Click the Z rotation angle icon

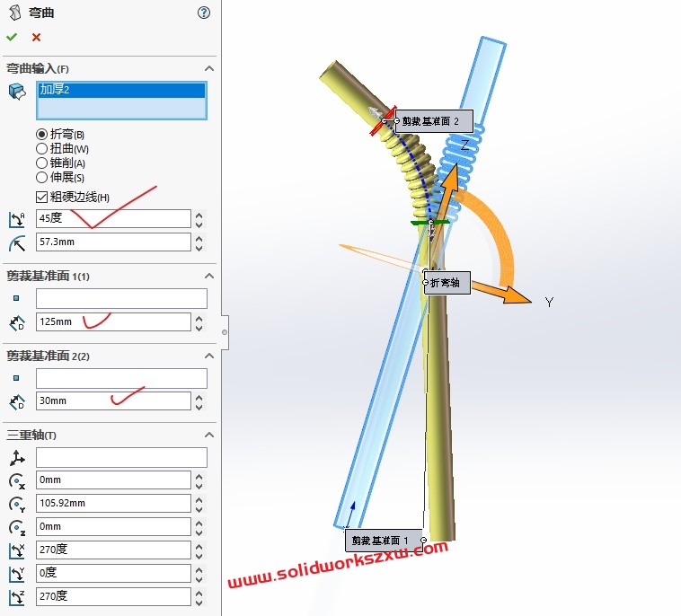click(x=17, y=597)
